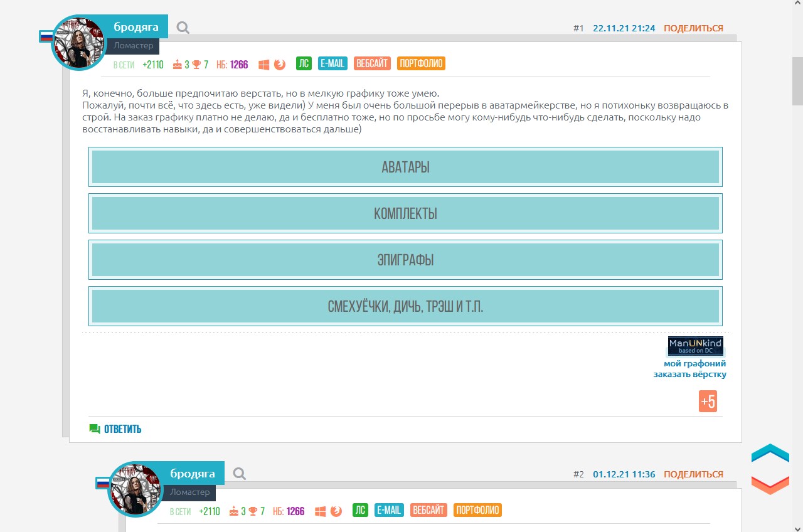Jump down with the red down arrow
The width and height of the screenshot is (803, 532).
click(x=770, y=485)
